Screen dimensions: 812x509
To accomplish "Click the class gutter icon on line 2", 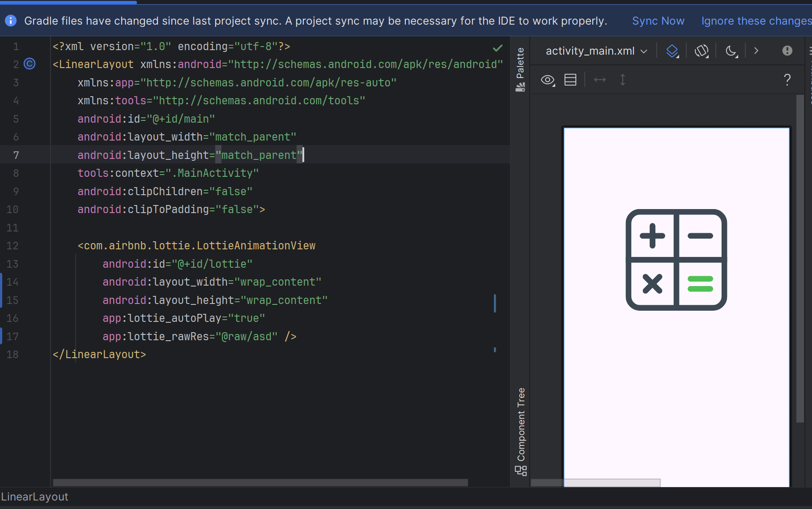I will point(30,64).
